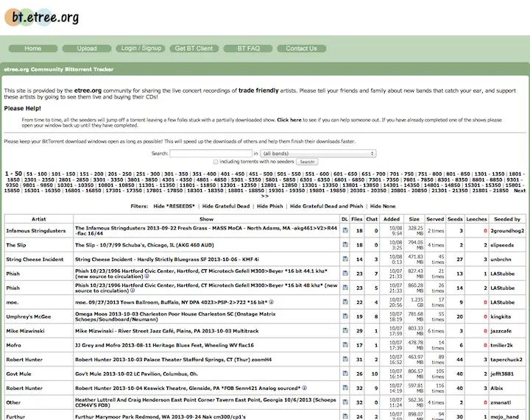
Task: Open info icon for Robert Hunter Keswick show
Action: (x=304, y=388)
